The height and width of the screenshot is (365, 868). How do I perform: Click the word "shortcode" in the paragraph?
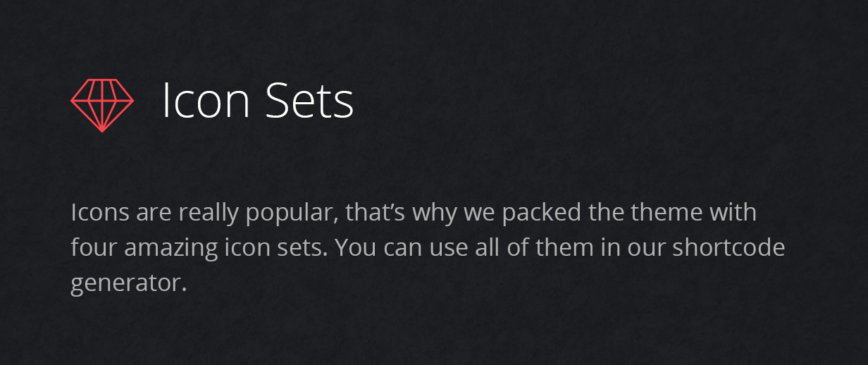click(x=728, y=248)
